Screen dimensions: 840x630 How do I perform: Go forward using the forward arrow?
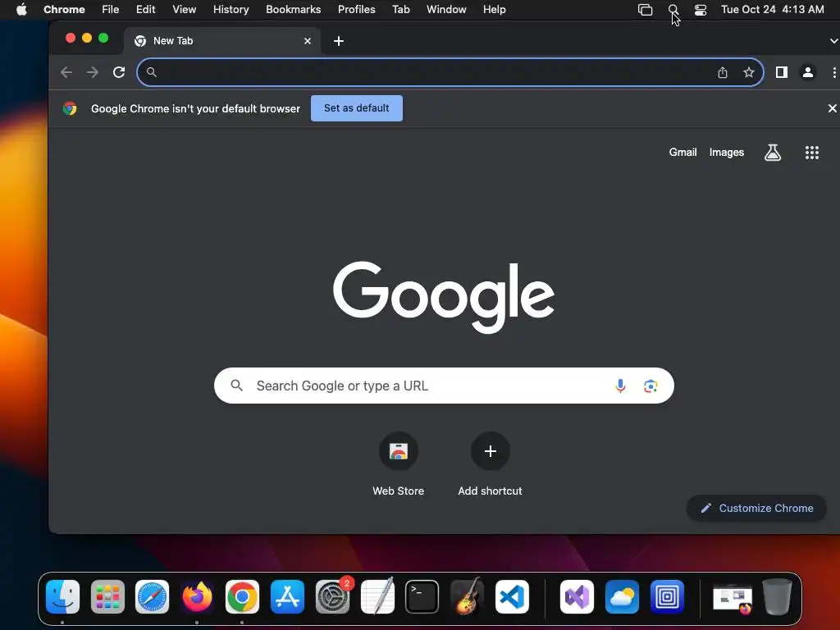(x=93, y=72)
